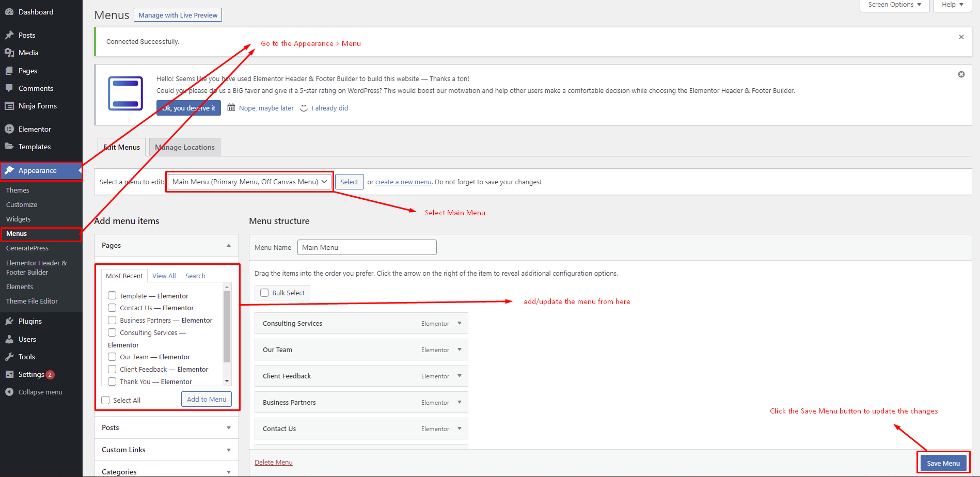Switch to the Manage Locations tab
Viewport: 980px width, 477px height.
185,147
